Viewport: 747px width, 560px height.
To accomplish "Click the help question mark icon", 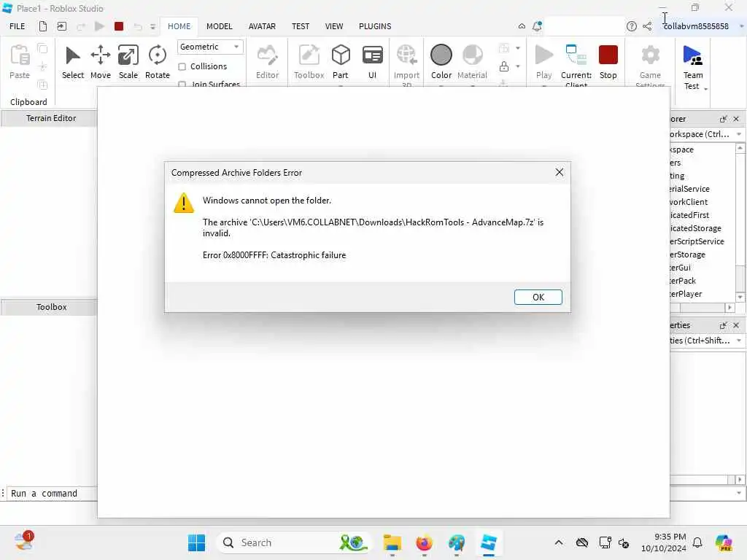I will click(631, 26).
